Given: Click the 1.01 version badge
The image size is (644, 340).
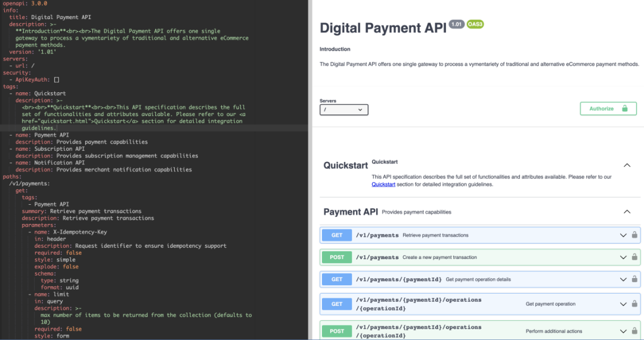Looking at the screenshot, I should pyautogui.click(x=456, y=24).
